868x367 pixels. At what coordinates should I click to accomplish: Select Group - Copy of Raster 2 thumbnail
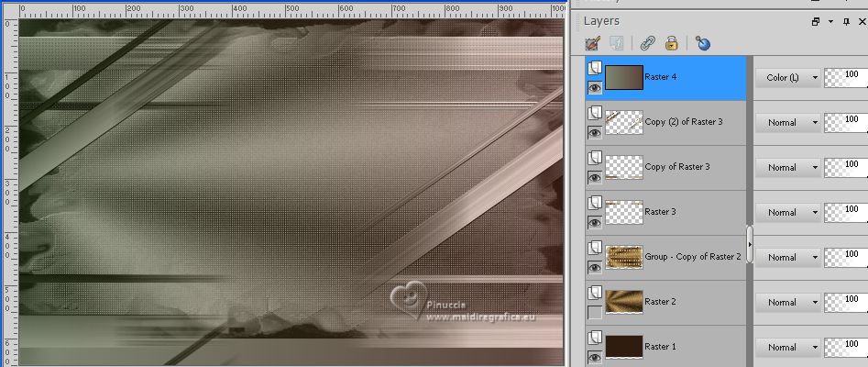[624, 257]
